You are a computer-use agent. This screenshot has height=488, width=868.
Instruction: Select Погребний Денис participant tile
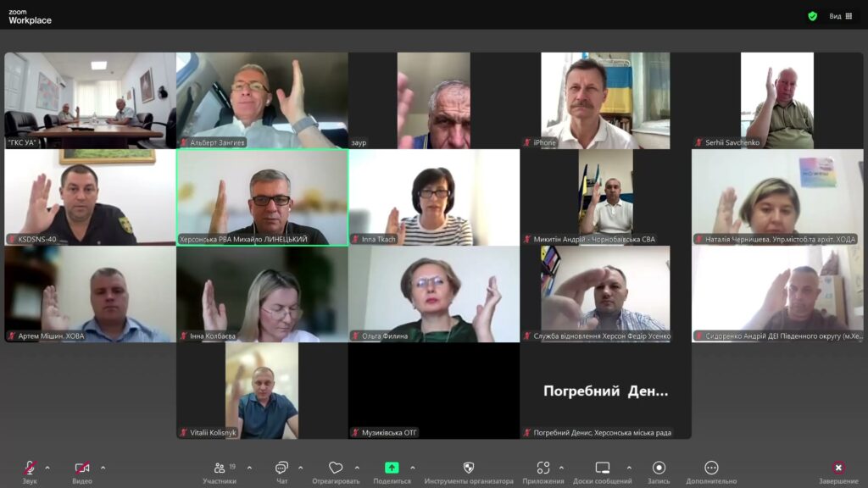[605, 391]
